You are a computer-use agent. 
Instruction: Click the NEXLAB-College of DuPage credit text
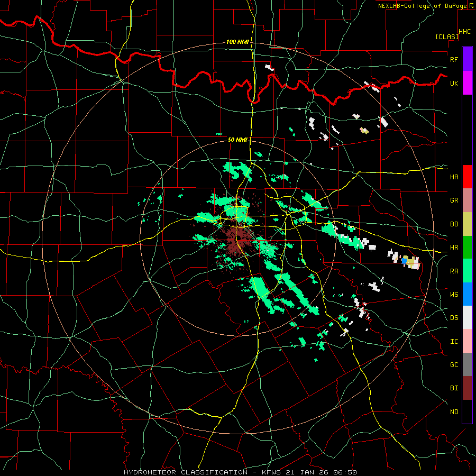422,6
